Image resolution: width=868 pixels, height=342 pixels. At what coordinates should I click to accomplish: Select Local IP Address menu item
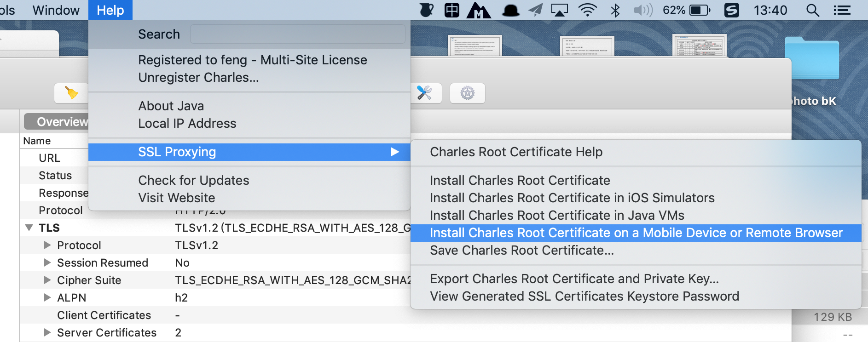point(249,124)
